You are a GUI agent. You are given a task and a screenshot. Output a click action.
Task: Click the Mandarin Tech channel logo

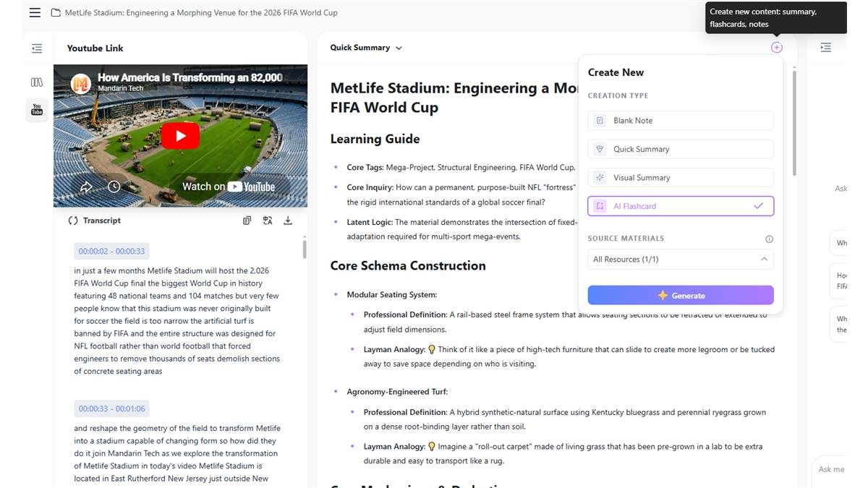[80, 83]
